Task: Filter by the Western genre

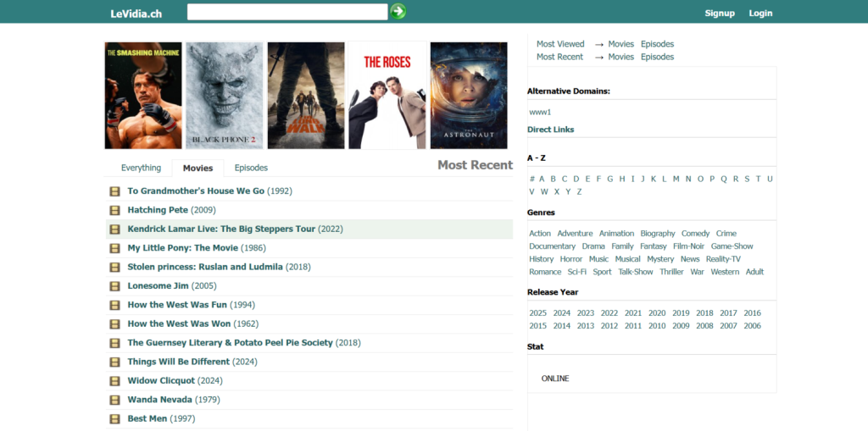Action: pos(725,272)
